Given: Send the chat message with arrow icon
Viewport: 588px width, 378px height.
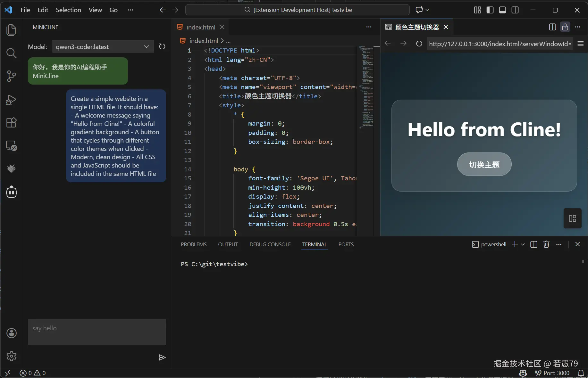Looking at the screenshot, I should pyautogui.click(x=162, y=357).
